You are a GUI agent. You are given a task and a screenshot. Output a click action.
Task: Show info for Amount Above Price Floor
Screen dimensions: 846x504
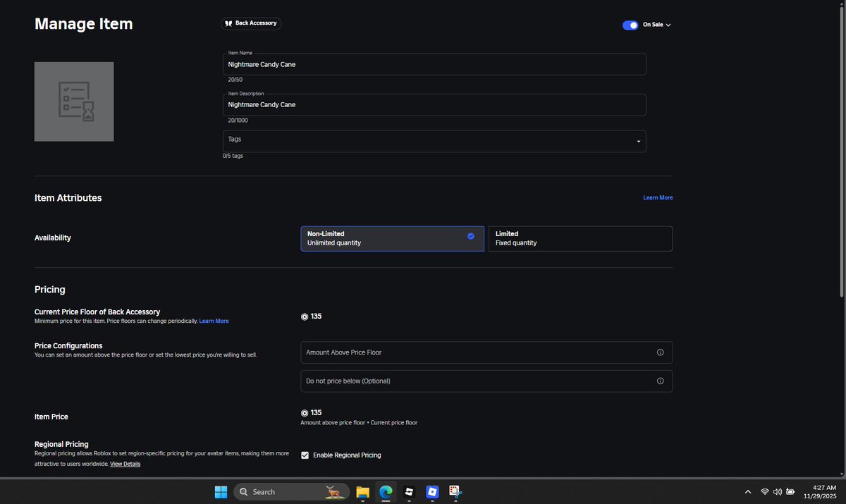pyautogui.click(x=660, y=352)
